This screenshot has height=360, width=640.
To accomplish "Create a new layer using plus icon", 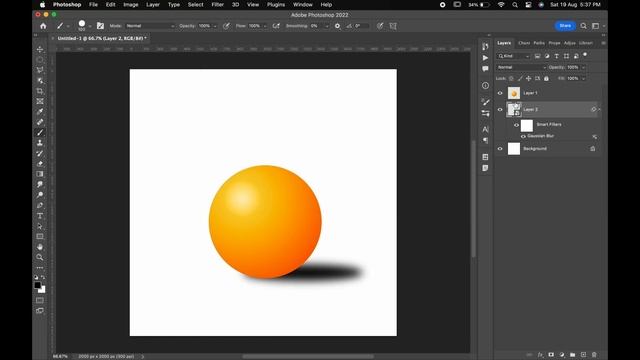I will 583,355.
